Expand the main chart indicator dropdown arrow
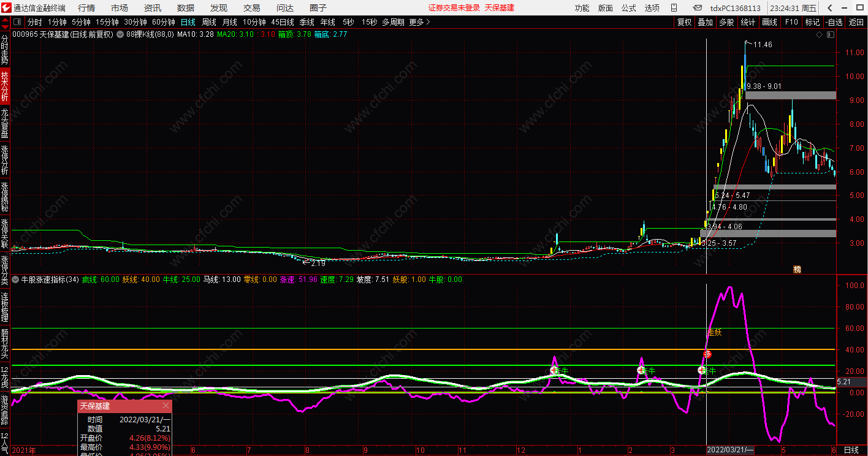The width and height of the screenshot is (868, 456). (120, 35)
